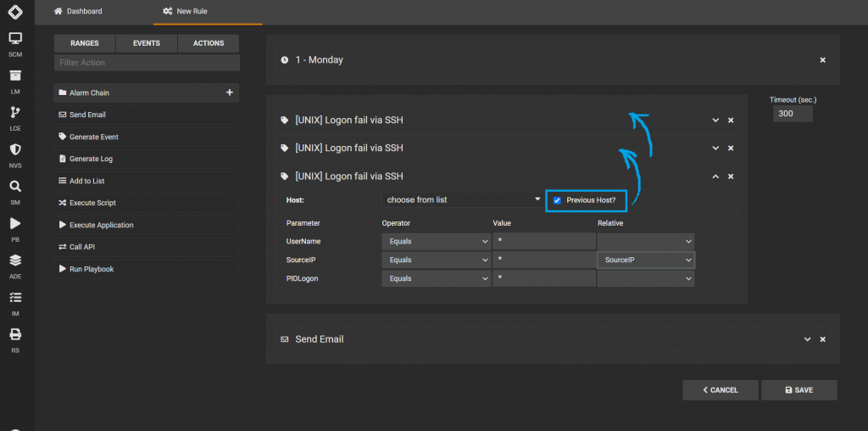Switch to EVENTS tab
Image resolution: width=868 pixels, height=431 pixels.
[147, 43]
